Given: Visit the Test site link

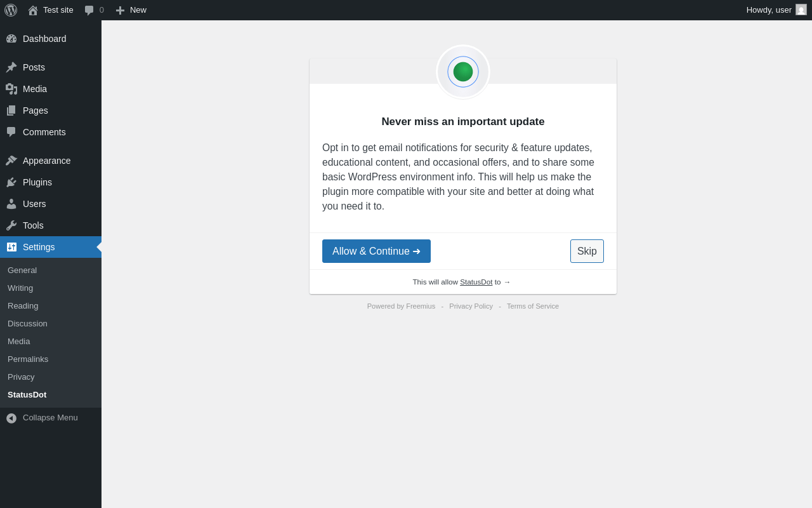Looking at the screenshot, I should point(58,10).
